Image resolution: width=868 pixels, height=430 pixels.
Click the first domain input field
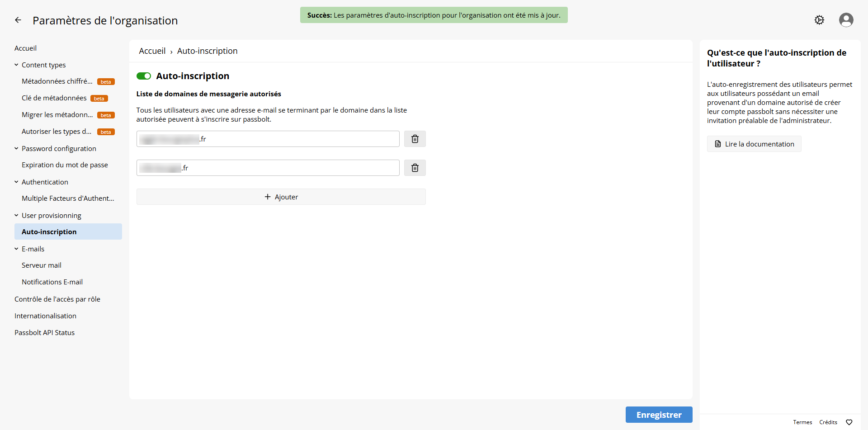(x=294, y=139)
